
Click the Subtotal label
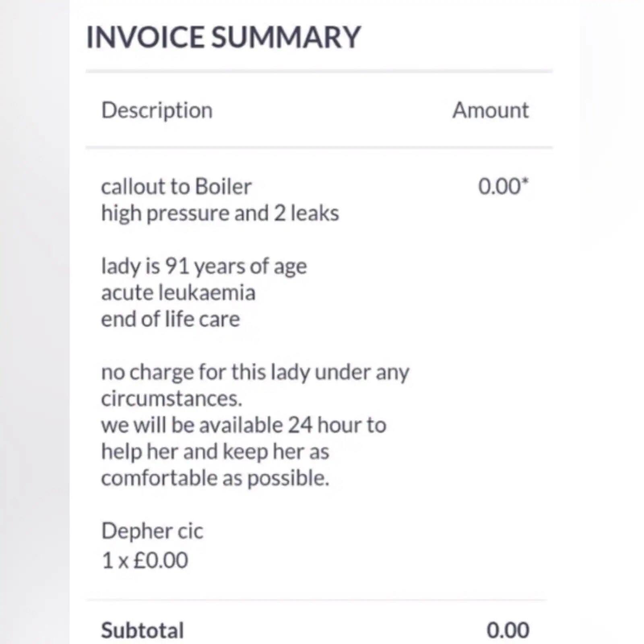(142, 630)
